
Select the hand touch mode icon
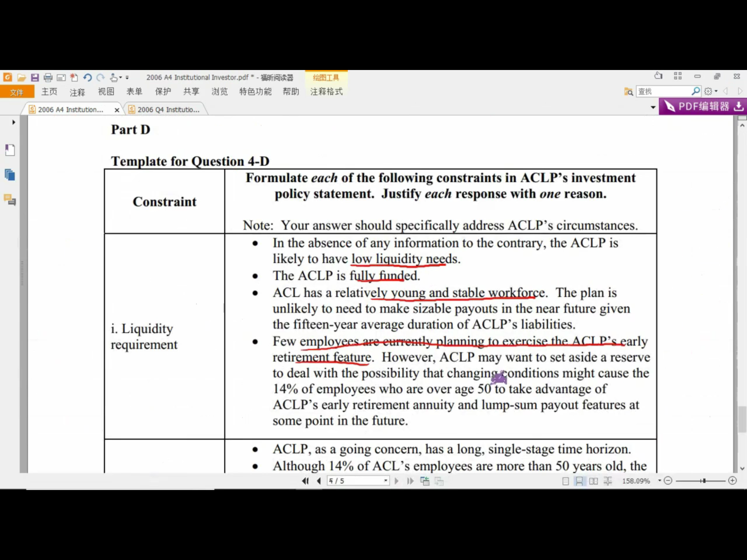pyautogui.click(x=114, y=77)
